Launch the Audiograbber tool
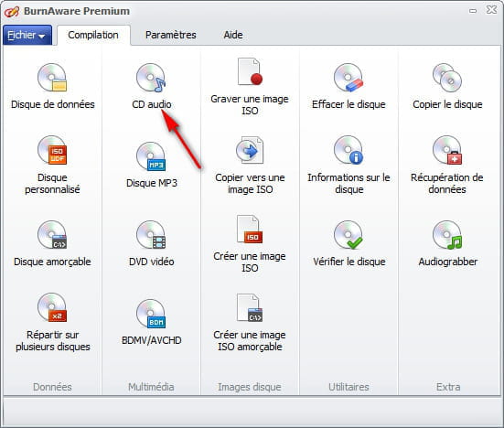The height and width of the screenshot is (428, 504). [447, 243]
